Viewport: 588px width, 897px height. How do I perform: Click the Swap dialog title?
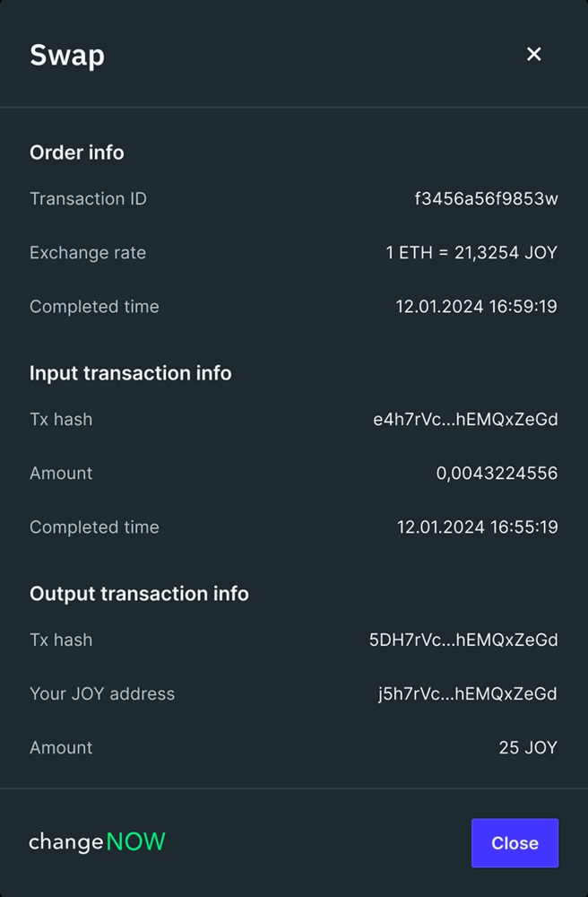[x=67, y=55]
